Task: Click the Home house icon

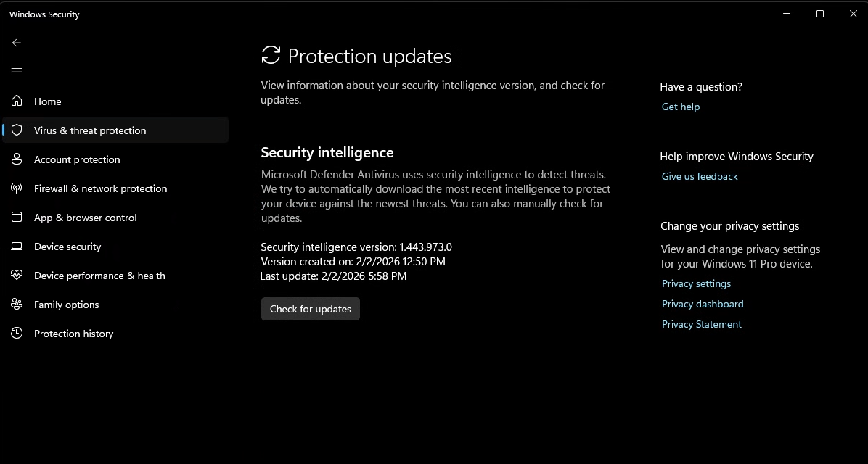Action: 17,101
